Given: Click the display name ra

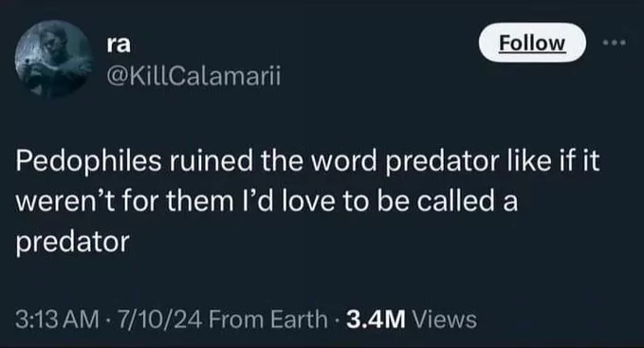Looking at the screenshot, I should [x=119, y=45].
